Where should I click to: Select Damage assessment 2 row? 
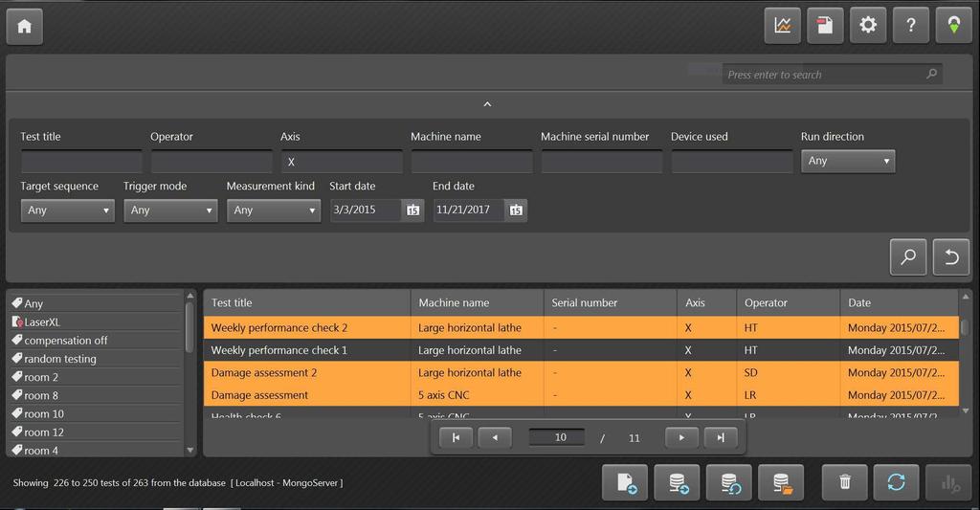coord(581,372)
